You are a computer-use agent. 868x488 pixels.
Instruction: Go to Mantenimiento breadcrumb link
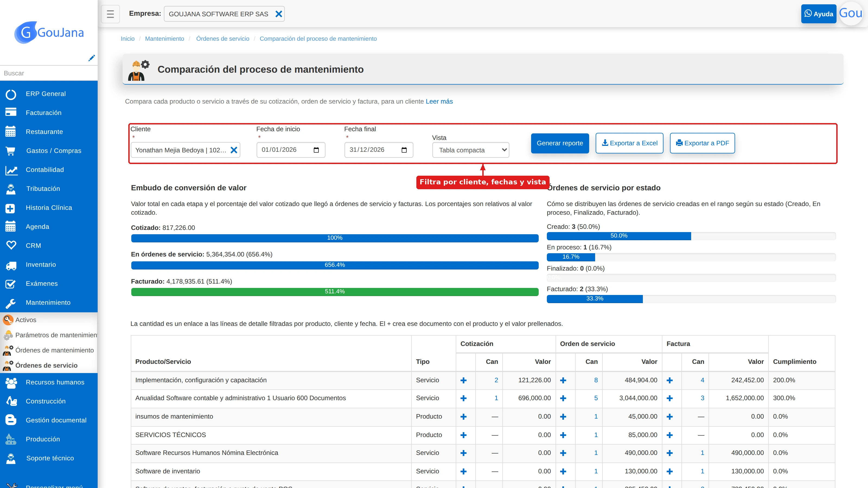[164, 39]
